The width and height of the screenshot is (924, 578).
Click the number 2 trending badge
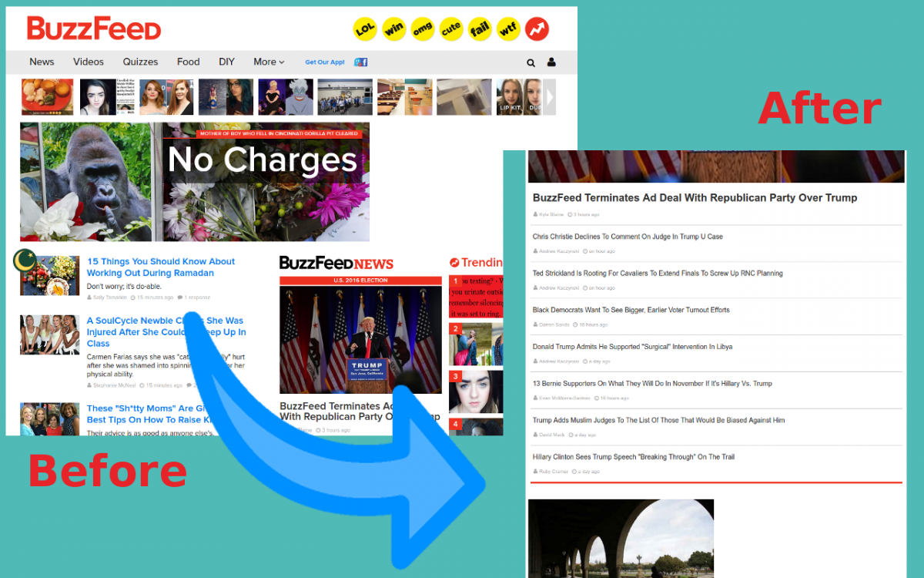point(455,329)
